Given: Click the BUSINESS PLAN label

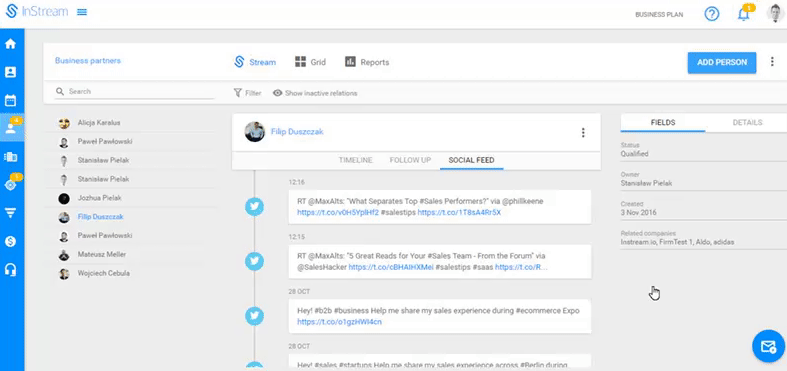Looking at the screenshot, I should pos(659,15).
